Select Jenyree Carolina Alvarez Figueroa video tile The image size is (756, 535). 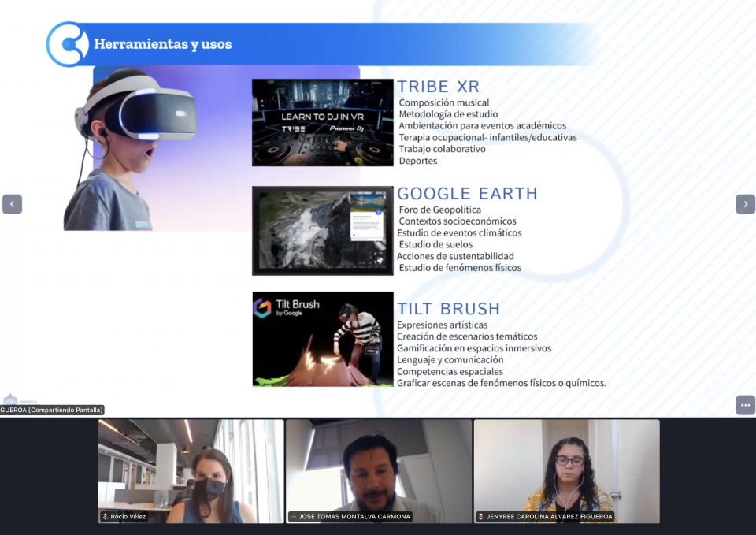point(566,471)
